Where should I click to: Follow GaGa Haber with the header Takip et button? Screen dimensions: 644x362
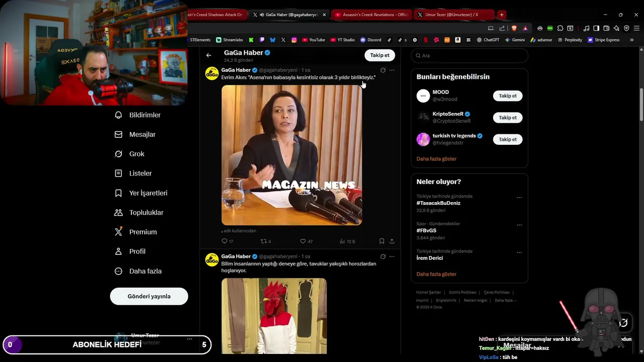pyautogui.click(x=379, y=55)
